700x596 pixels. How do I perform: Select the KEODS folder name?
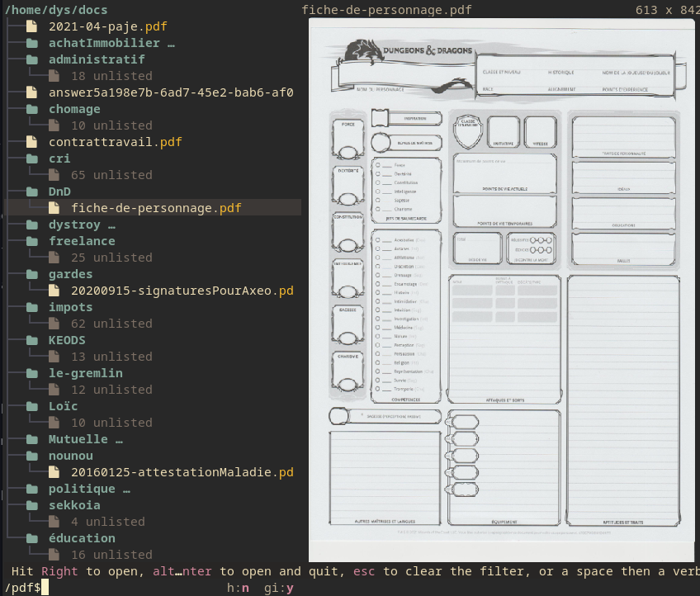point(67,340)
